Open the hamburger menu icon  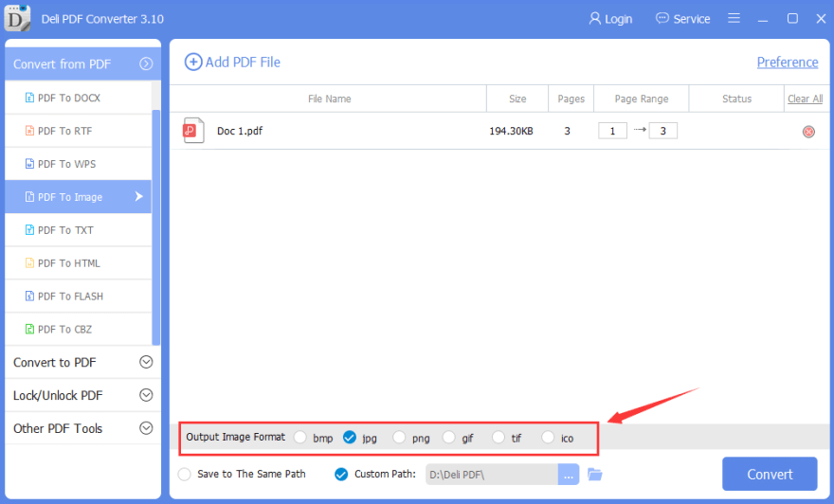(x=734, y=18)
